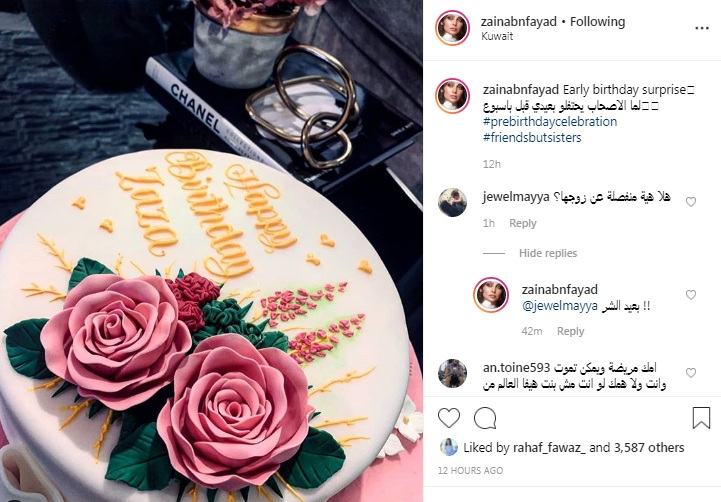The image size is (721, 502).
Task: Open zainabnfayad's header profile picture
Action: point(452,28)
